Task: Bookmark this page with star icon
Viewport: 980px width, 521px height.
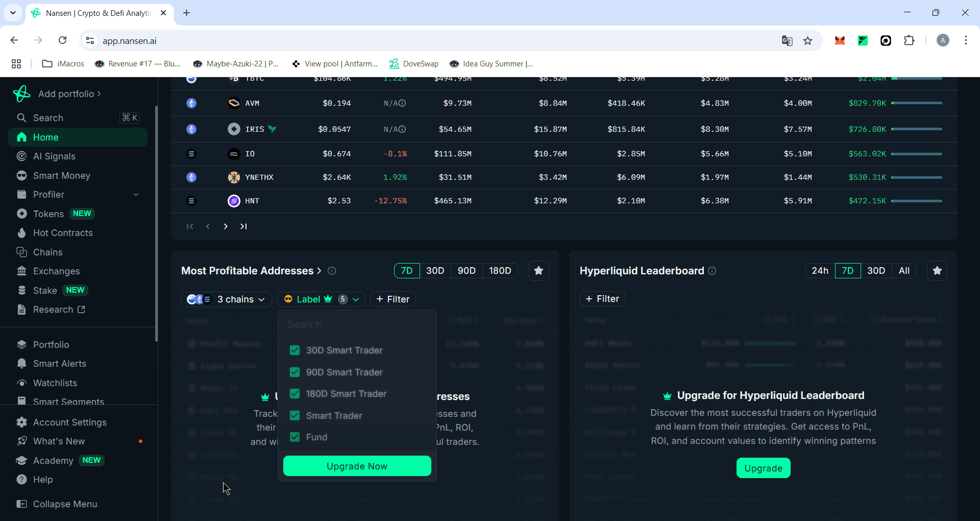Action: click(807, 41)
